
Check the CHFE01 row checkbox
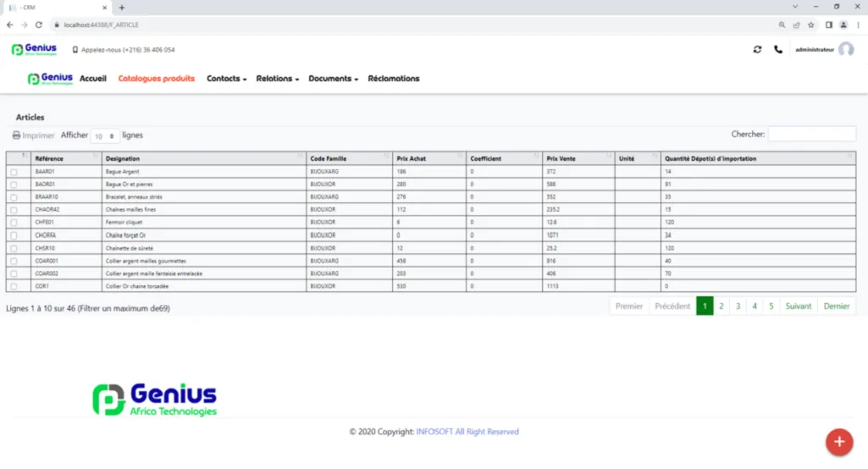14,223
